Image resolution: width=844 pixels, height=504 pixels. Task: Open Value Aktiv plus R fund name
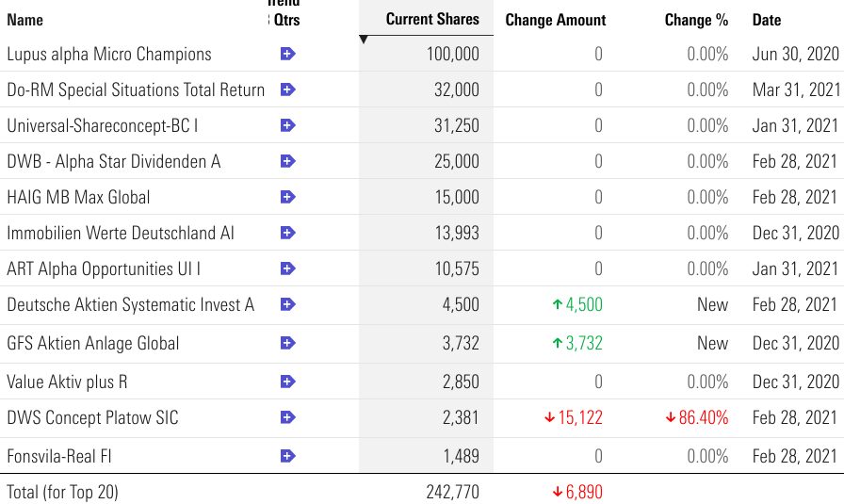click(x=67, y=382)
